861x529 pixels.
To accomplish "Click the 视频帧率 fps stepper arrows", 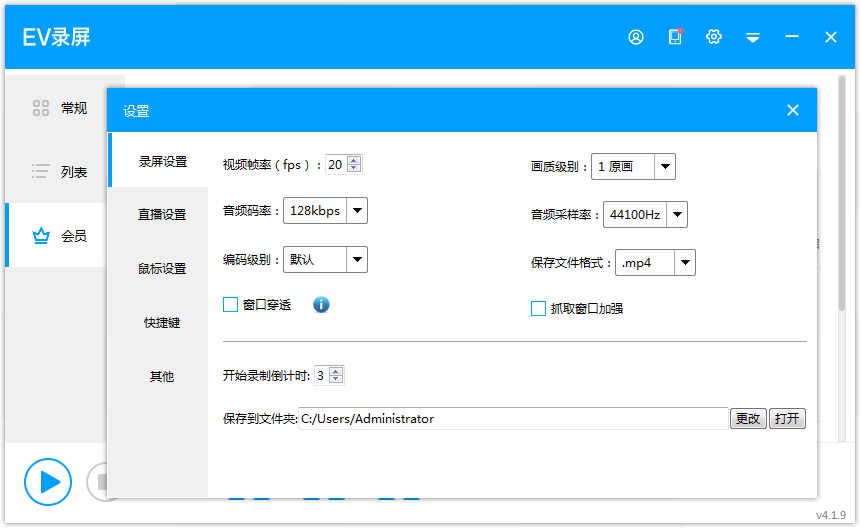I will click(x=354, y=165).
